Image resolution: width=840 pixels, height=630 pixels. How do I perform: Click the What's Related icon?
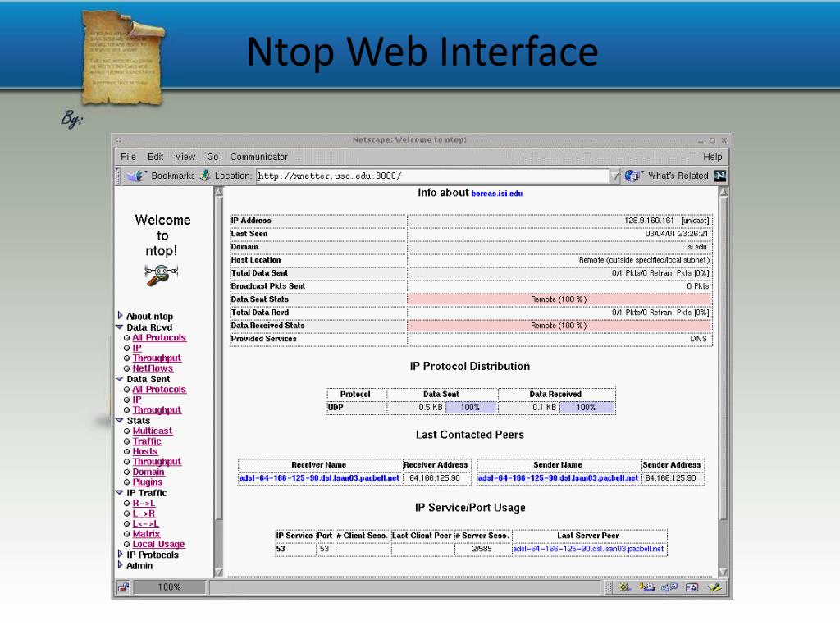(632, 176)
